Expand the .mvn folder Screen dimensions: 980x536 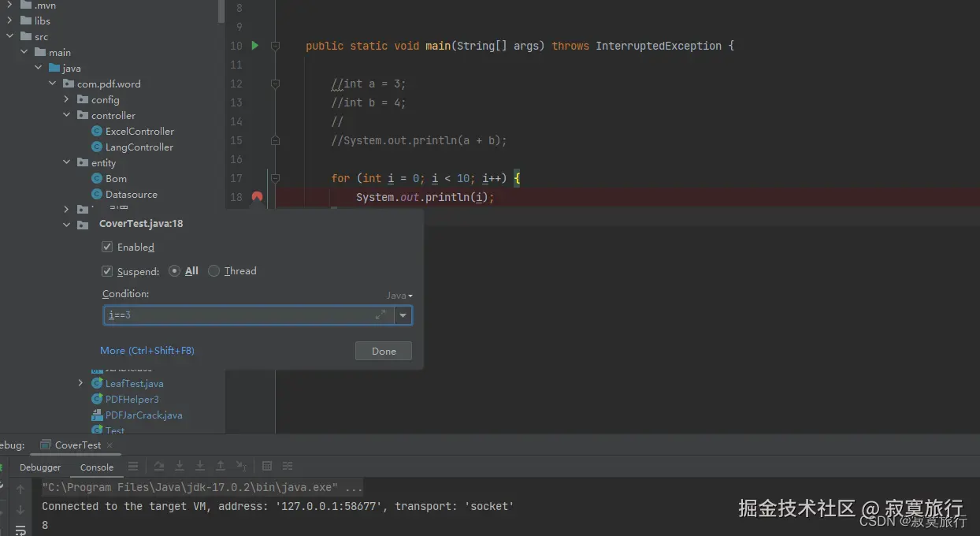tap(9, 5)
